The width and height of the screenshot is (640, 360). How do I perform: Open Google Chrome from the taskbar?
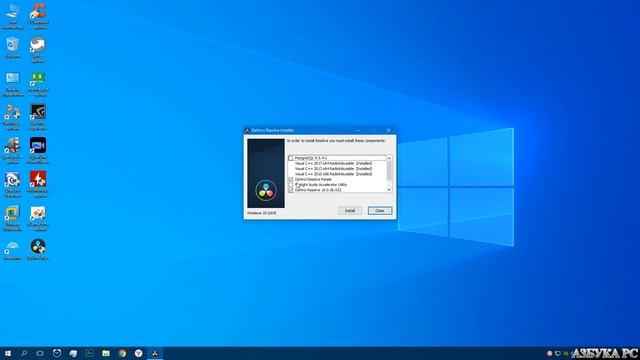coord(122,353)
